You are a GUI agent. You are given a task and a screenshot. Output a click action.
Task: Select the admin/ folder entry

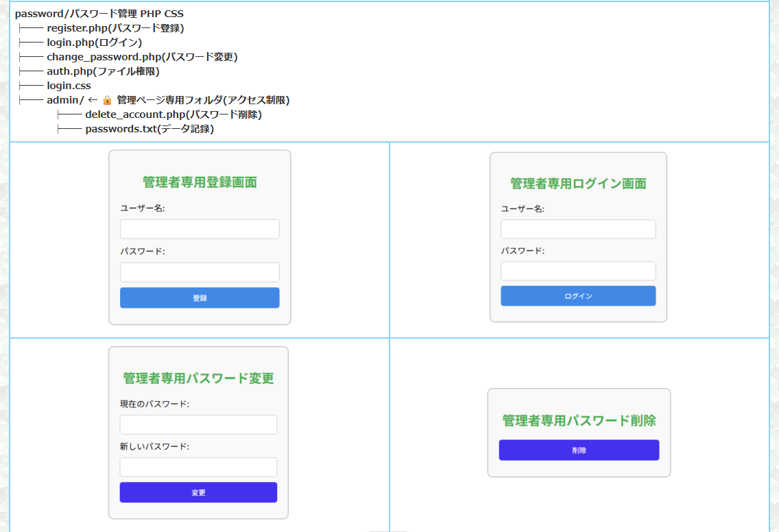point(64,100)
